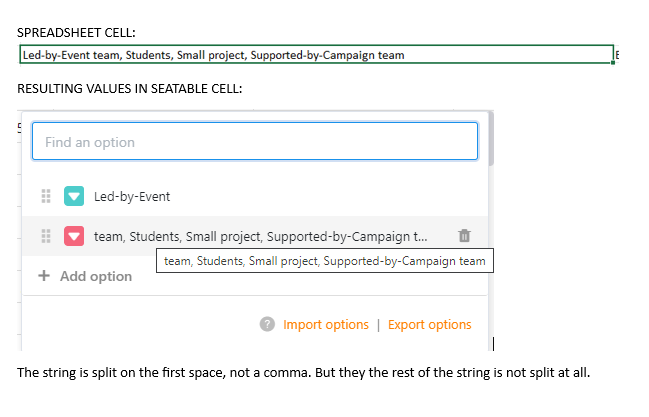Open teal color dropdown for Led-by-Event
The height and width of the screenshot is (417, 649).
[74, 196]
